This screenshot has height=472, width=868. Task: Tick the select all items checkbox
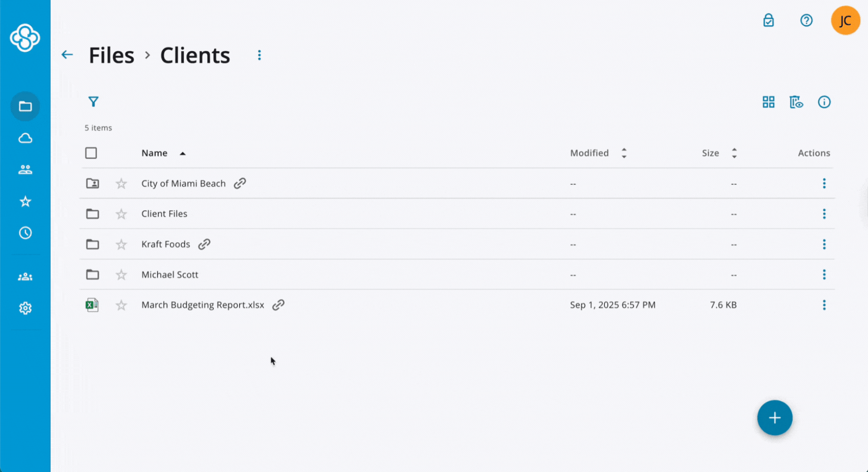click(91, 153)
